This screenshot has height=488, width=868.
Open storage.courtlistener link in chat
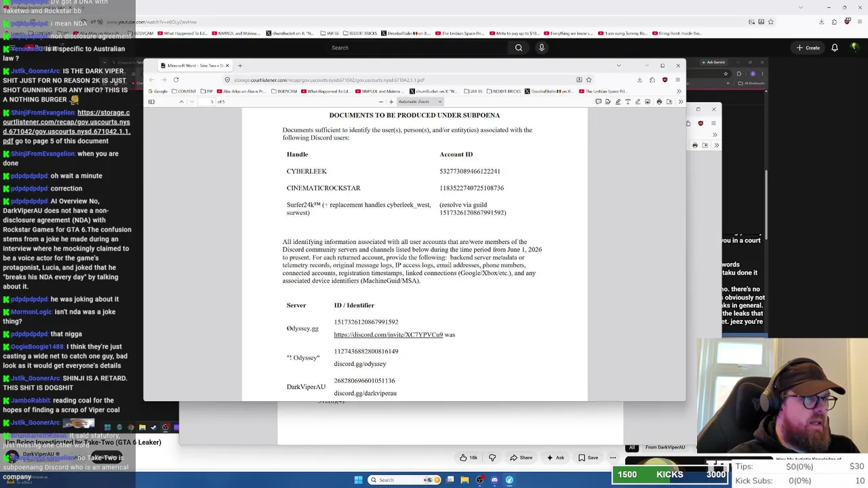66,127
